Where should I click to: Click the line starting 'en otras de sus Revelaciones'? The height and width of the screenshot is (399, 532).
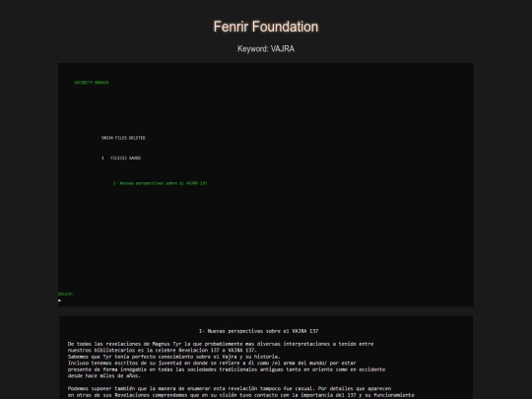click(x=241, y=395)
